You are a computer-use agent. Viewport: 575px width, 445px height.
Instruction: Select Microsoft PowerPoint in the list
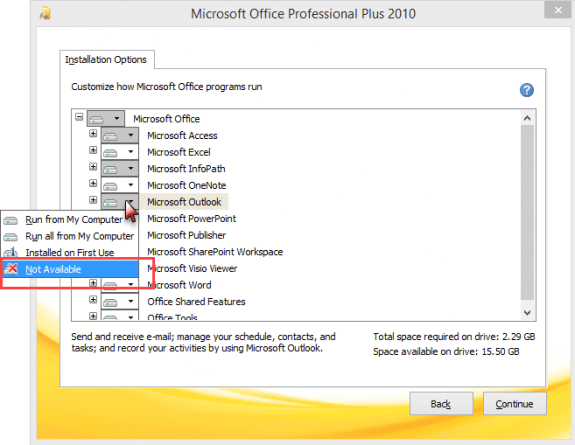click(x=191, y=219)
